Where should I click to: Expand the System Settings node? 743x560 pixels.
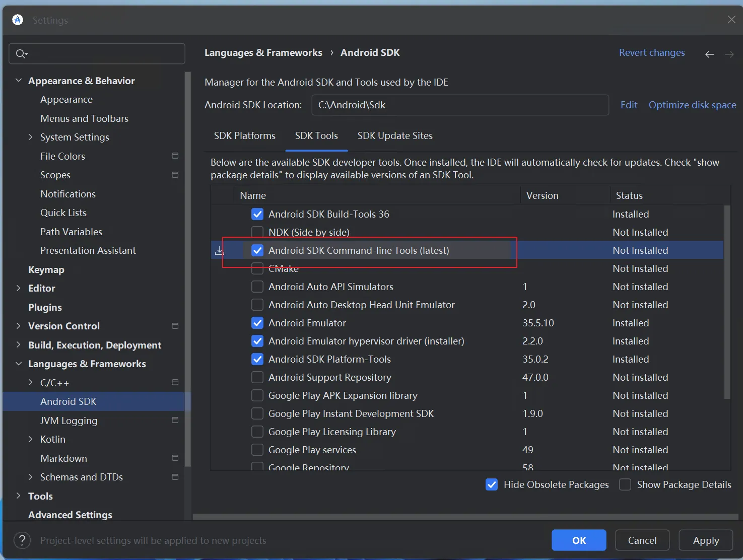(30, 137)
